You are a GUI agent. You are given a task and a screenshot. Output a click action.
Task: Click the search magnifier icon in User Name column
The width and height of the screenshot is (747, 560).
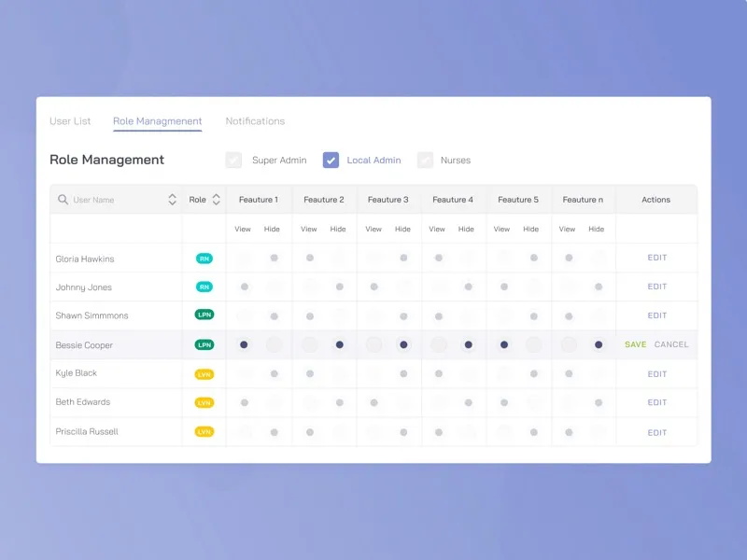click(x=63, y=200)
